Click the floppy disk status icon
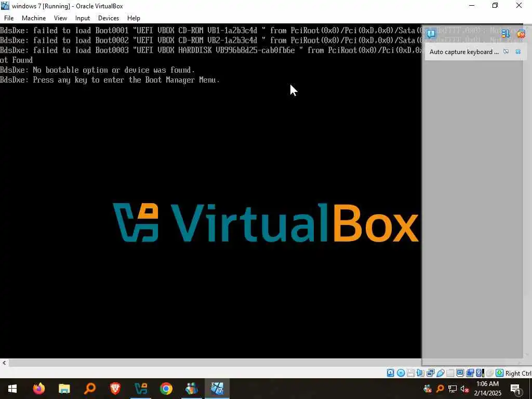 (410, 373)
